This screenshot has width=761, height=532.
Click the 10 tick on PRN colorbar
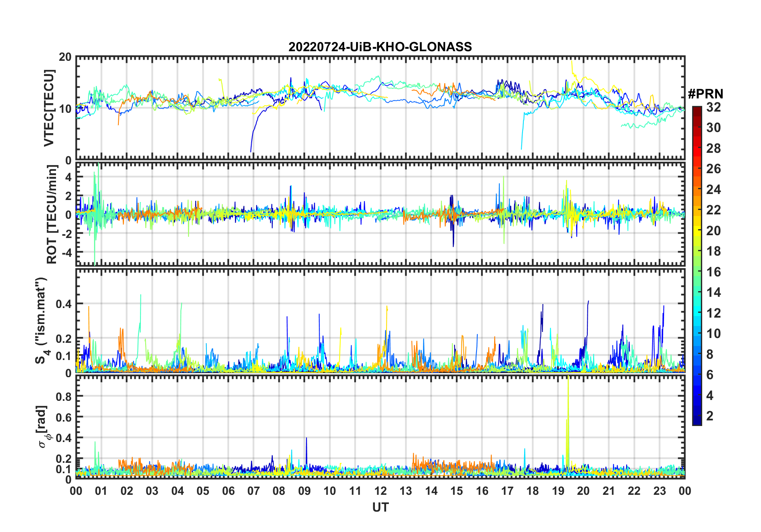pos(713,334)
